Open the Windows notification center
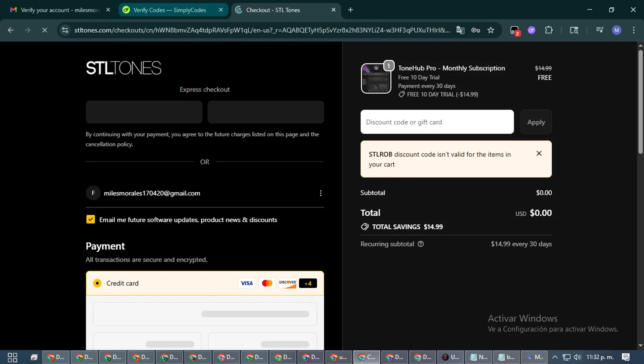Viewport: 644px width, 364px height. coord(626,357)
